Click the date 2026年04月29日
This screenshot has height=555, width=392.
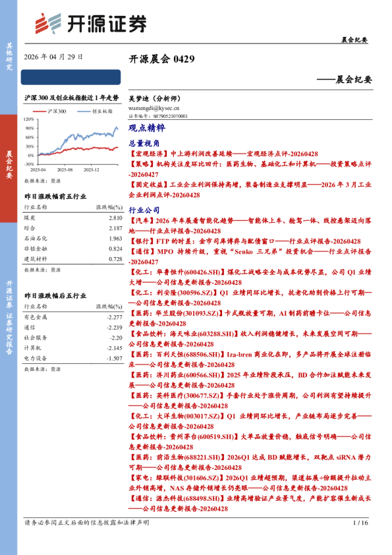53,57
